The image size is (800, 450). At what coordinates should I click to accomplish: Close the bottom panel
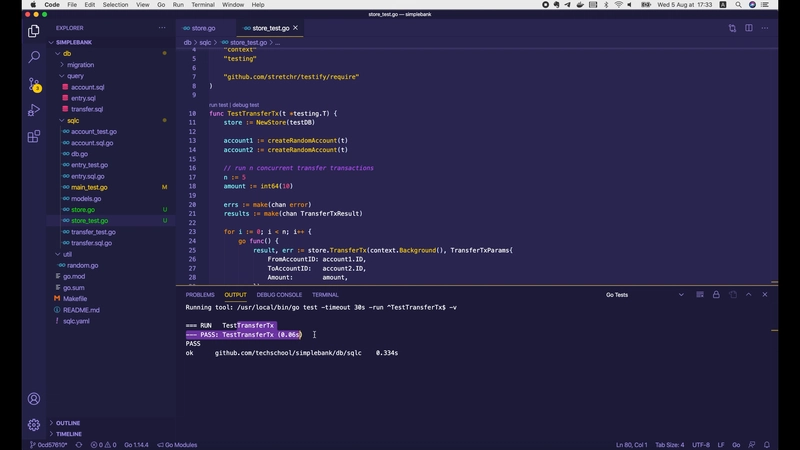[765, 295]
